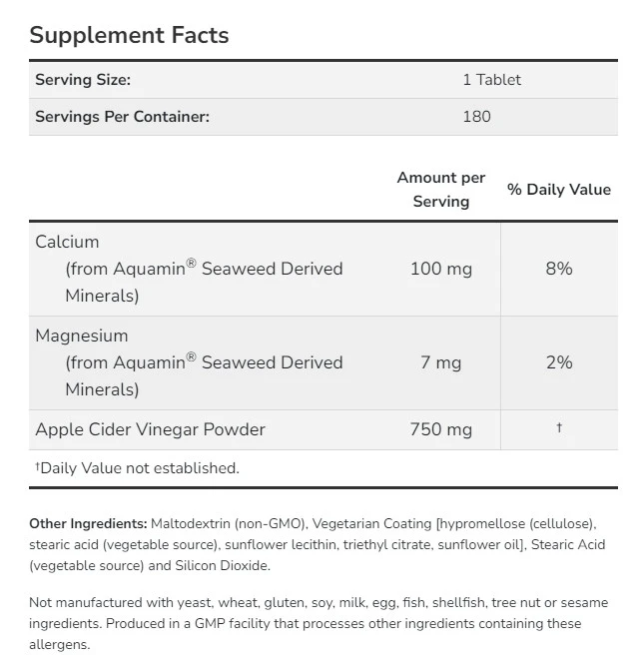This screenshot has height=668, width=644.
Task: Click the 8% daily value for Calcium
Action: (559, 269)
